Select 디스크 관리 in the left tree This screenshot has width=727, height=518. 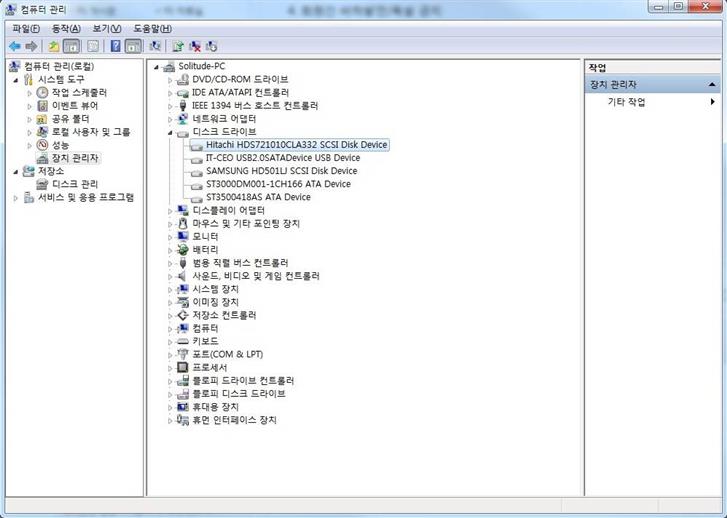75,184
